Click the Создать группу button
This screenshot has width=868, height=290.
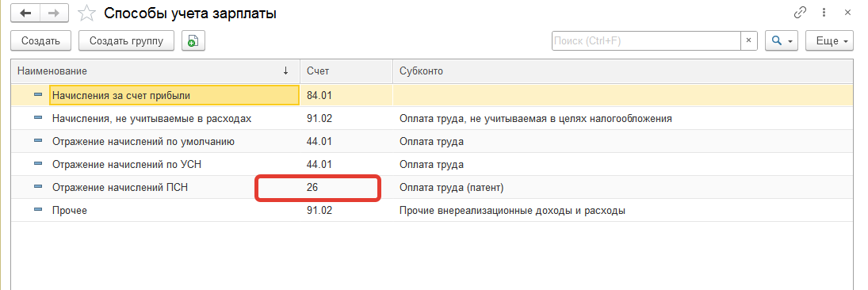(x=126, y=41)
